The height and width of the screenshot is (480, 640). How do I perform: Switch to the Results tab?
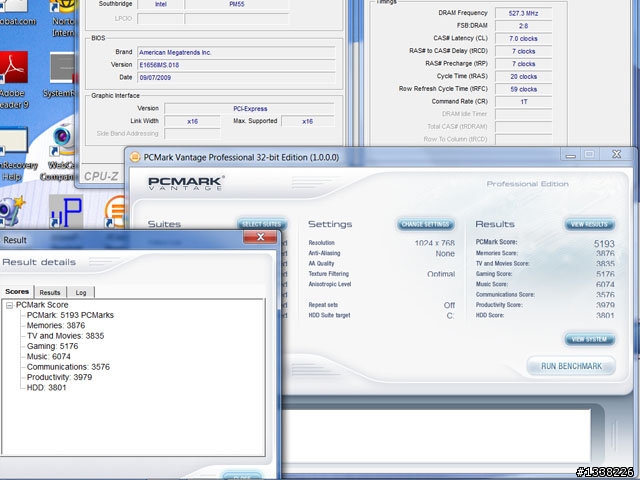tap(50, 292)
